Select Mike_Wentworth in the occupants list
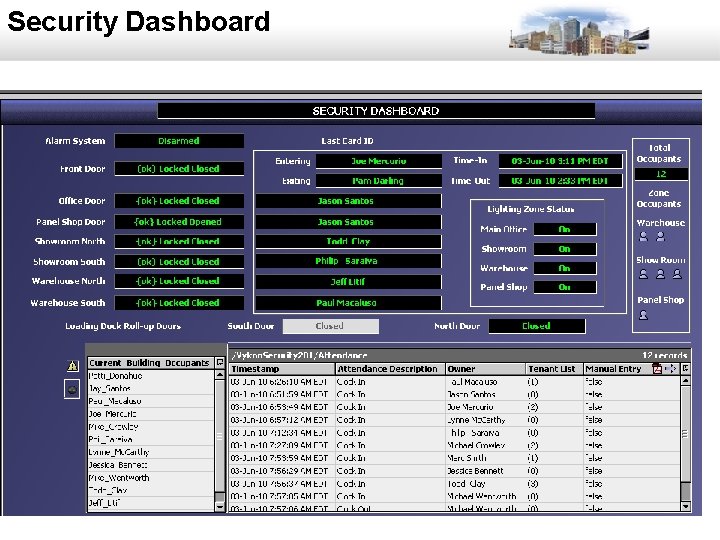 click(151, 478)
